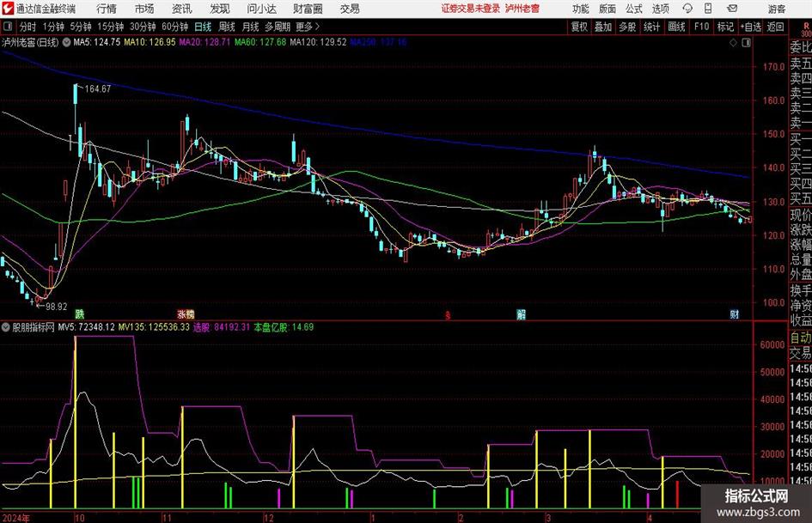The image size is (812, 523).
Task: Switch to 5分钟 period
Action: 81,27
